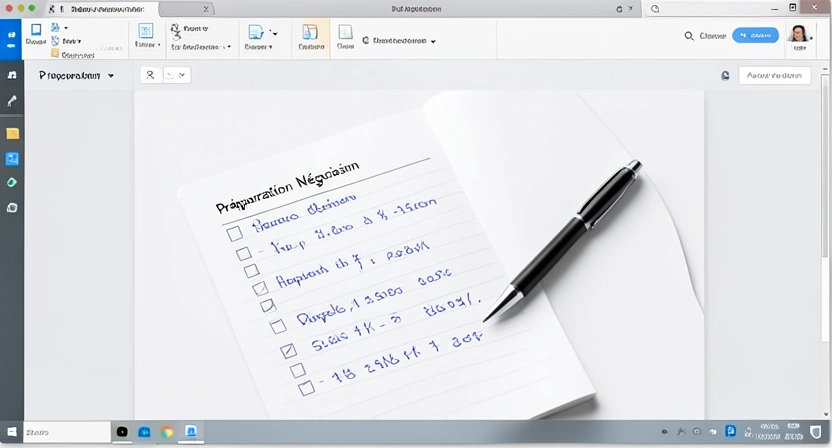Click the pale page icon beside highlighted icon

[345, 32]
